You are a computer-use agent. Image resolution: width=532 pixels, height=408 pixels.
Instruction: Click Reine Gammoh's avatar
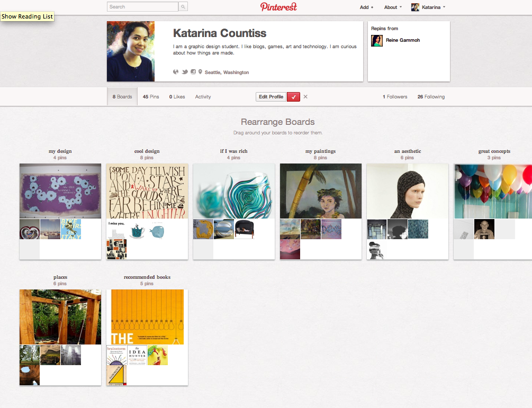(377, 41)
